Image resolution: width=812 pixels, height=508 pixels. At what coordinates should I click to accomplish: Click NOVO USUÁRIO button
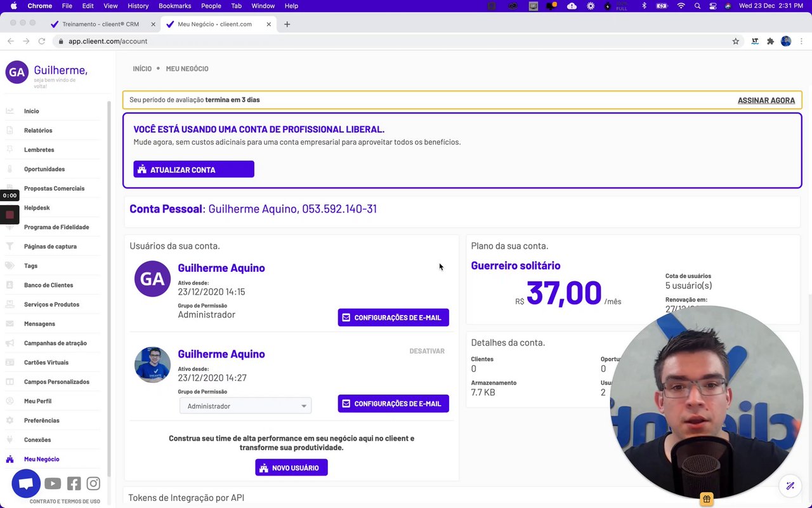(291, 467)
